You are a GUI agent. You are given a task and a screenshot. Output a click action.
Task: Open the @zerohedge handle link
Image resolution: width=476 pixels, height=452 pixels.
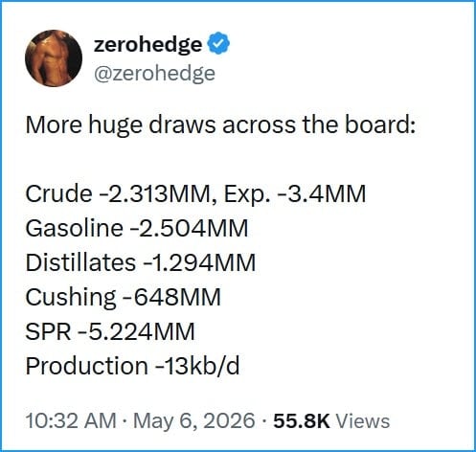[x=154, y=74]
